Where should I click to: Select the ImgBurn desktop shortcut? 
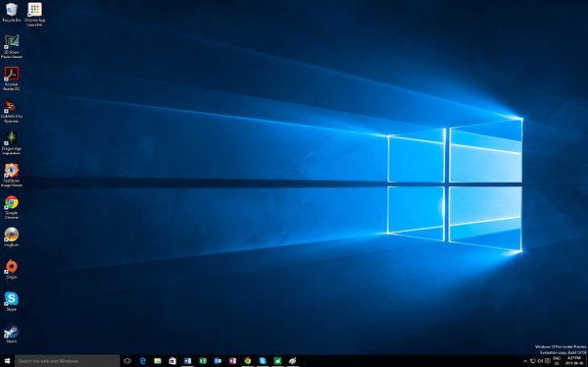(12, 237)
